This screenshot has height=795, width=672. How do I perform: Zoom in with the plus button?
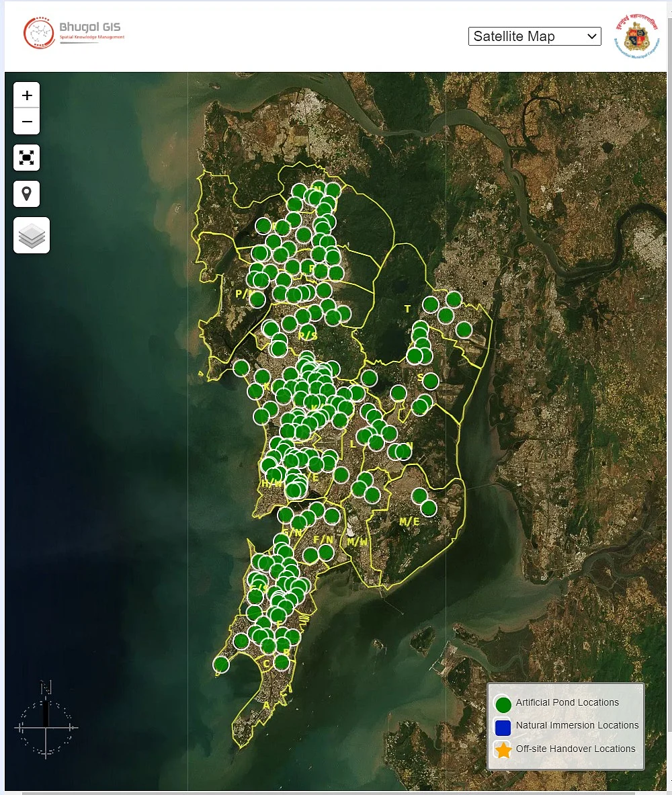[x=27, y=95]
